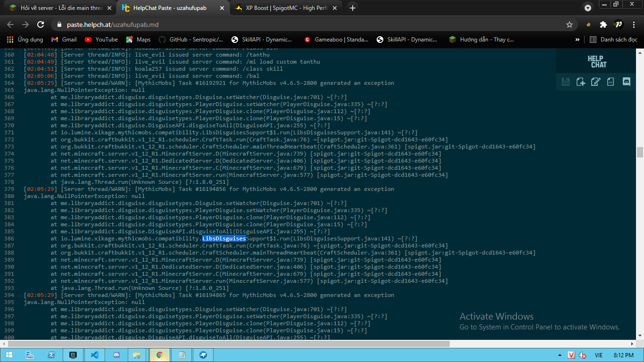Go back to the previous page
This screenshot has width=644, height=362.
pos(10,25)
